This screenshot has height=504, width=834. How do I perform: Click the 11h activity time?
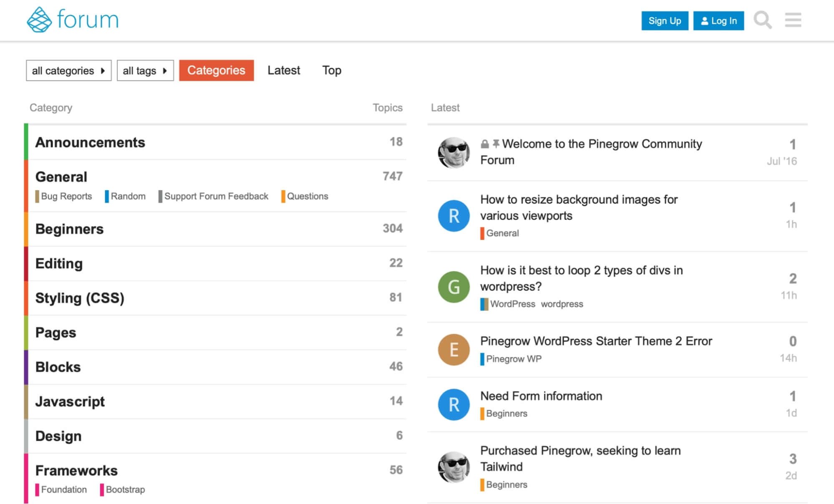click(789, 295)
